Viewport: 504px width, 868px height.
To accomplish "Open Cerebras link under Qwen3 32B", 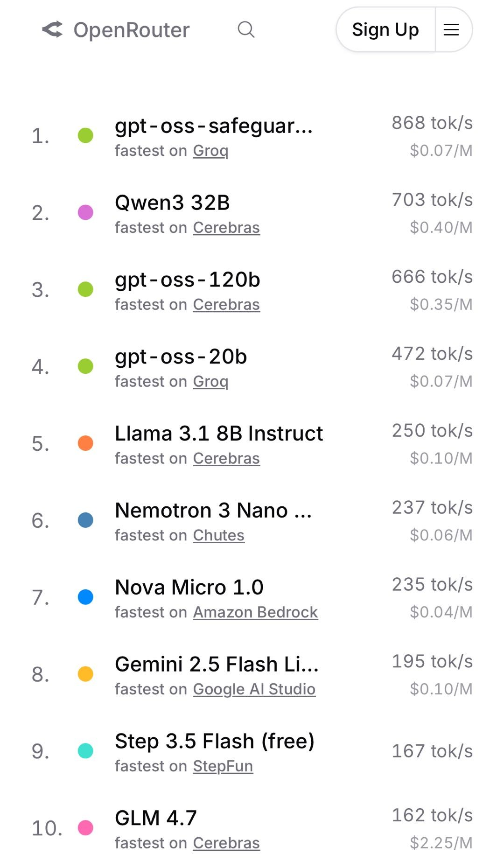I will (226, 227).
